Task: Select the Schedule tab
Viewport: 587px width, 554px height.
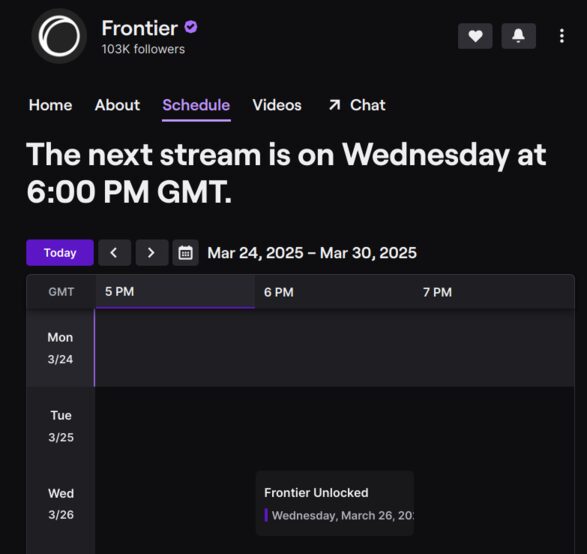Action: point(196,105)
